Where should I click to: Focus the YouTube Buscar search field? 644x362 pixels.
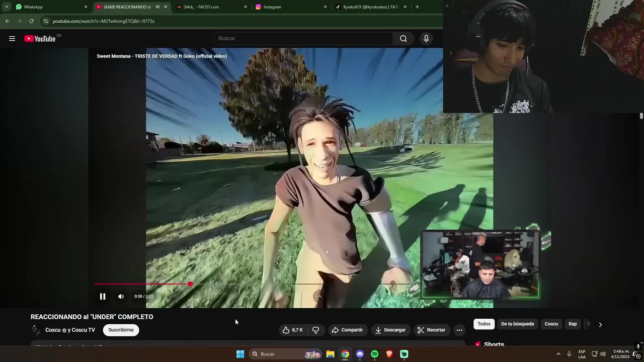tap(303, 39)
